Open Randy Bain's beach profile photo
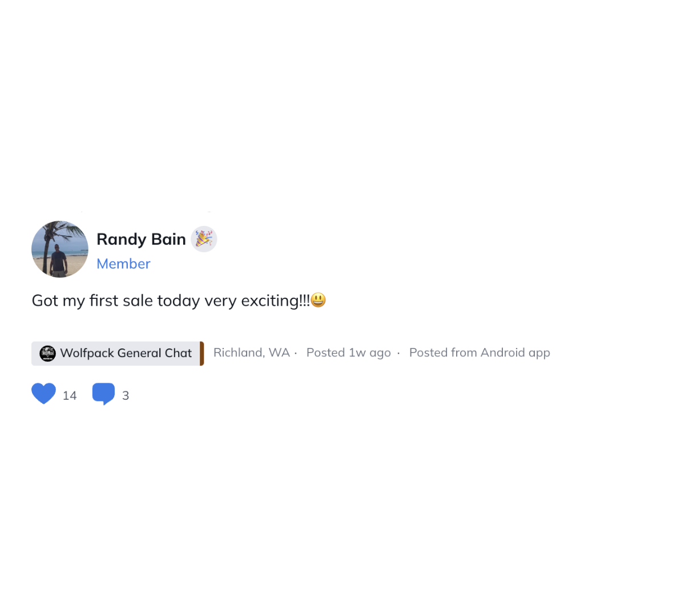 60,249
